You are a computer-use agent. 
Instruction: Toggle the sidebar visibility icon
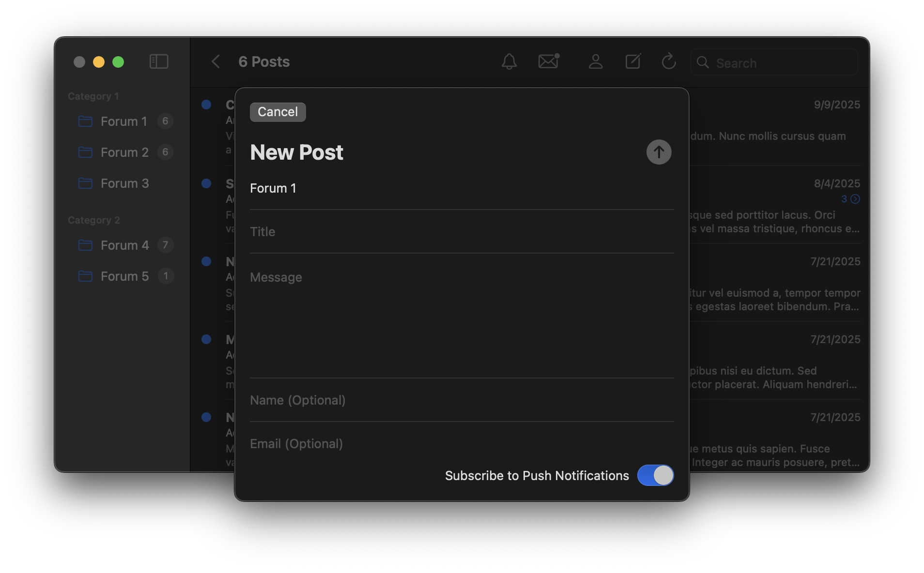pos(159,62)
